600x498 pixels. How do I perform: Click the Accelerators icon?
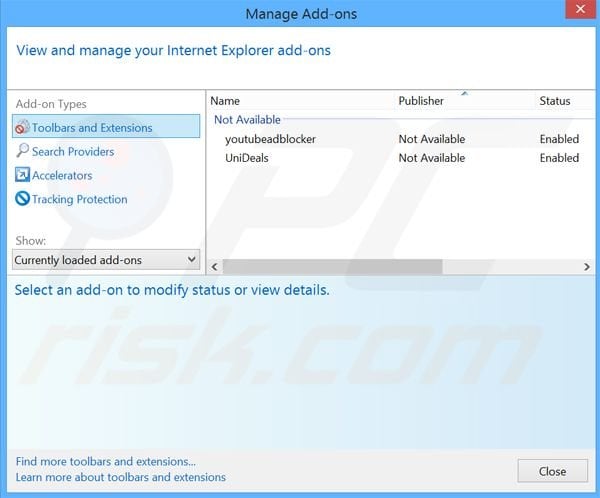(x=22, y=175)
